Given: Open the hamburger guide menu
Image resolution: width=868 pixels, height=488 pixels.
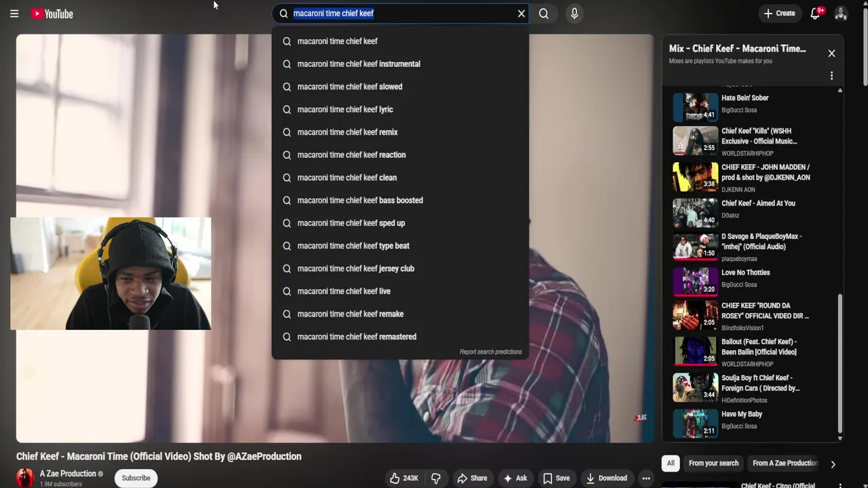Looking at the screenshot, I should coord(14,14).
